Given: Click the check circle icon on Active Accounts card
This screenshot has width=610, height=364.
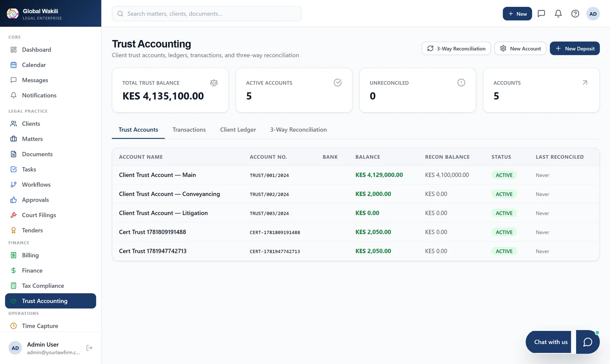Looking at the screenshot, I should click(x=337, y=83).
